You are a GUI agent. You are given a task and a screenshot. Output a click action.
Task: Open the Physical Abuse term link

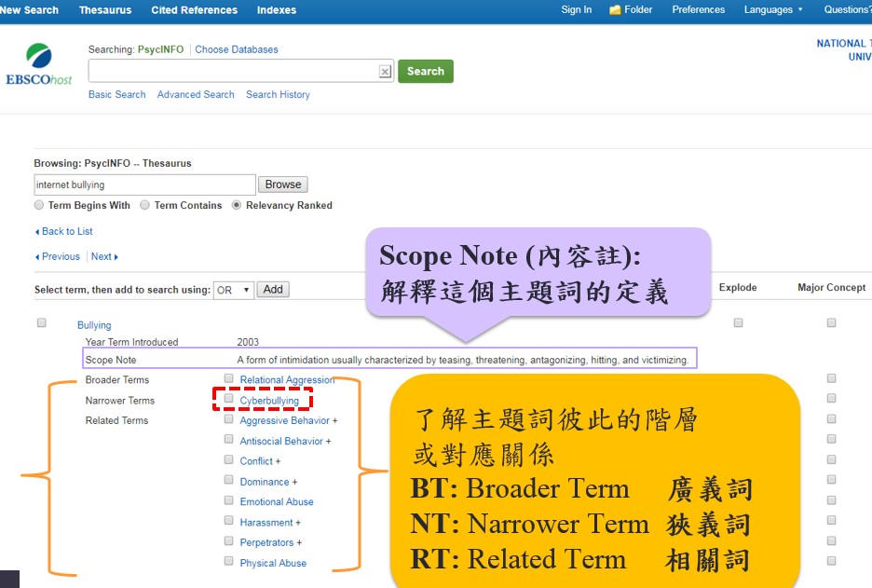(x=273, y=563)
